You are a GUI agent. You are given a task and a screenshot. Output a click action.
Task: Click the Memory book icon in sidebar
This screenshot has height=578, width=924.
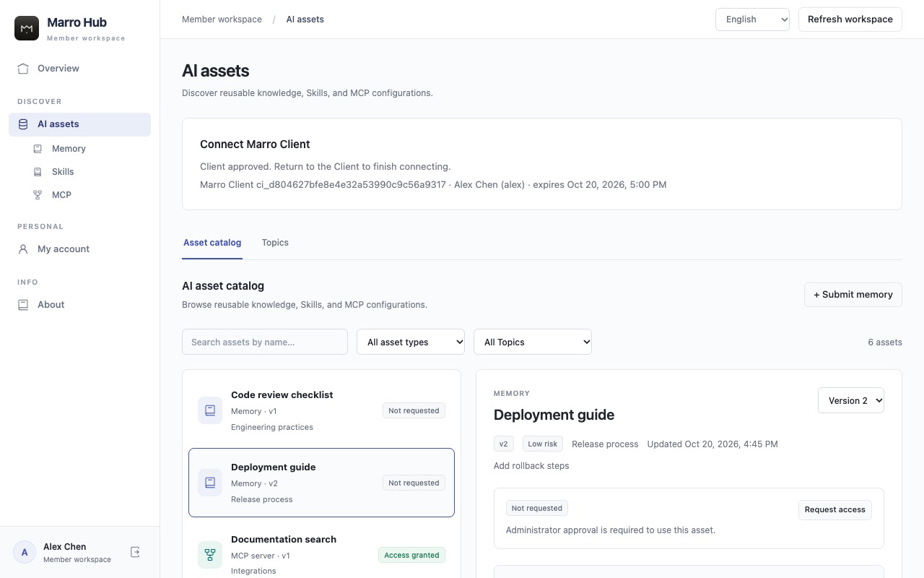tap(38, 149)
